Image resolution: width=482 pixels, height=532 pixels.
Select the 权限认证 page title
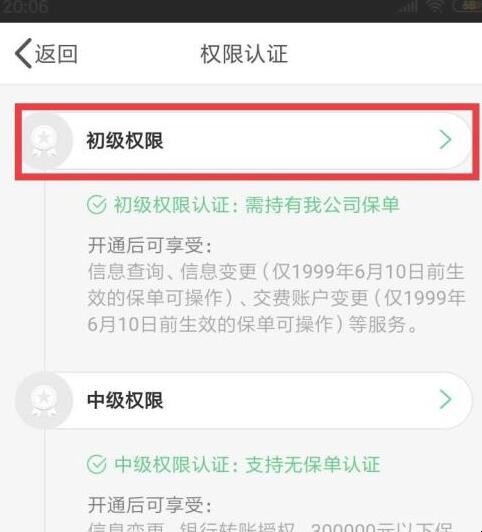tap(244, 54)
